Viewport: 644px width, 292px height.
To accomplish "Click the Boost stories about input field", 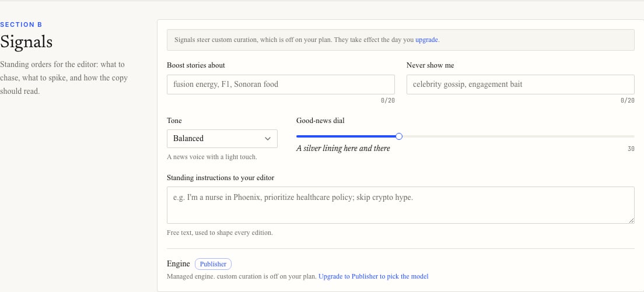I will pyautogui.click(x=281, y=85).
